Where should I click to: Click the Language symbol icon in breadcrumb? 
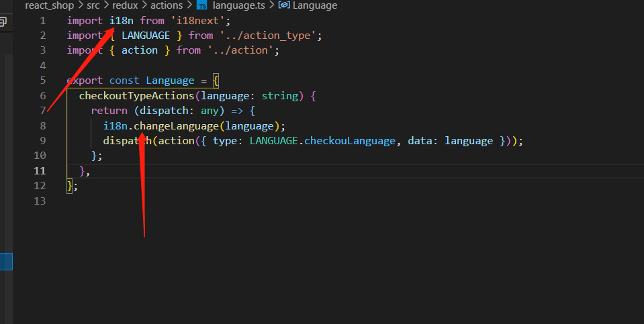tap(284, 5)
